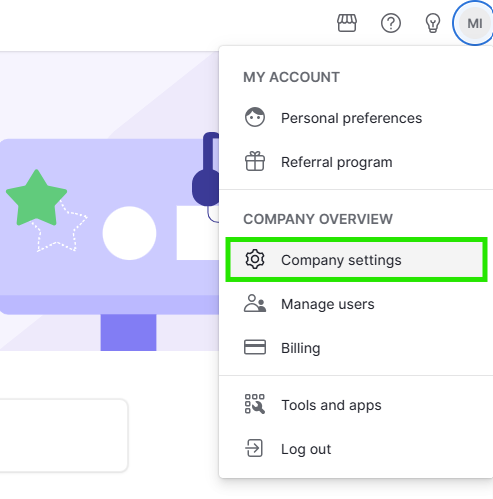
Task: Select Company settings menu entry
Action: click(x=356, y=260)
